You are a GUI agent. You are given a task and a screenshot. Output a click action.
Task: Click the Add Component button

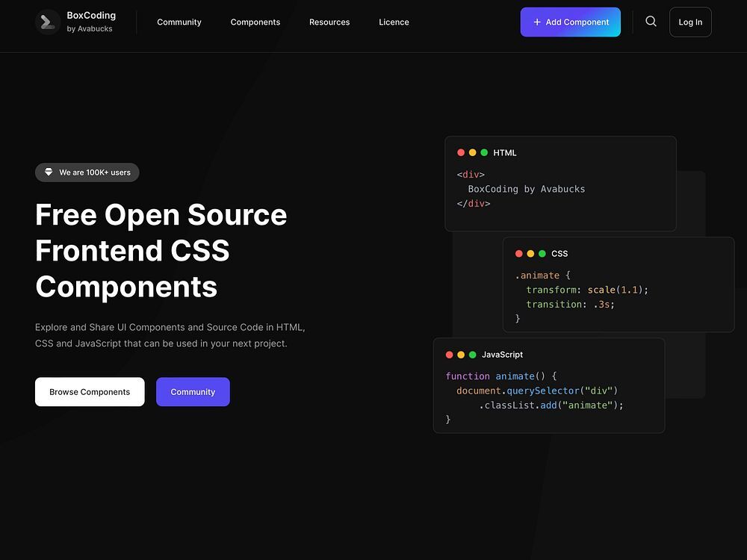coord(570,22)
